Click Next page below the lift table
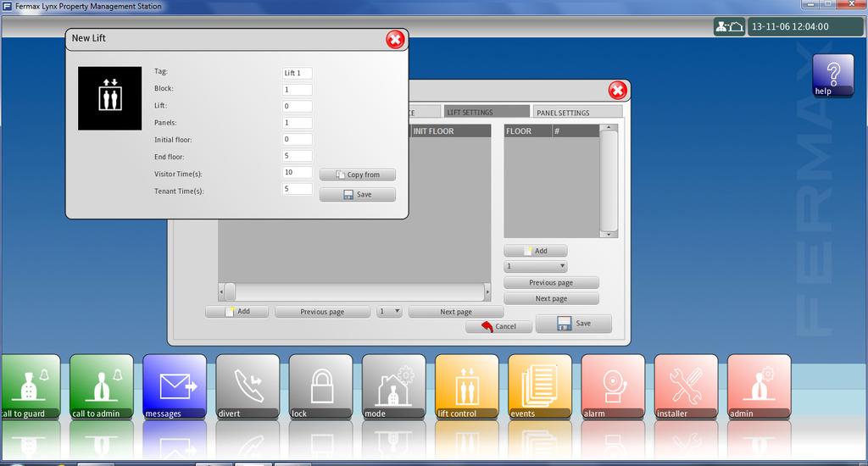 (x=456, y=312)
